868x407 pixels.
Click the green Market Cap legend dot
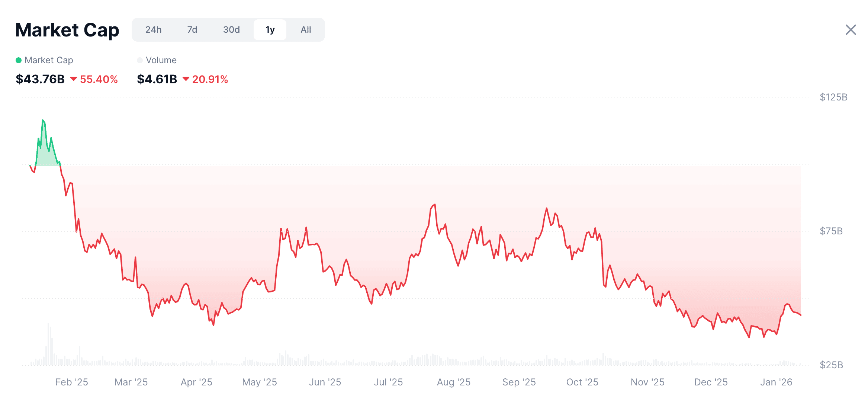19,60
